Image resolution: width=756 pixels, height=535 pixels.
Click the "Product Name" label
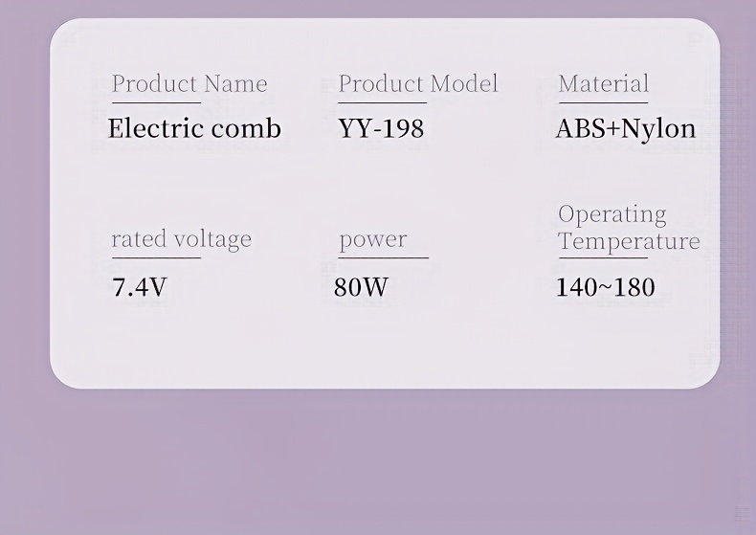point(189,84)
